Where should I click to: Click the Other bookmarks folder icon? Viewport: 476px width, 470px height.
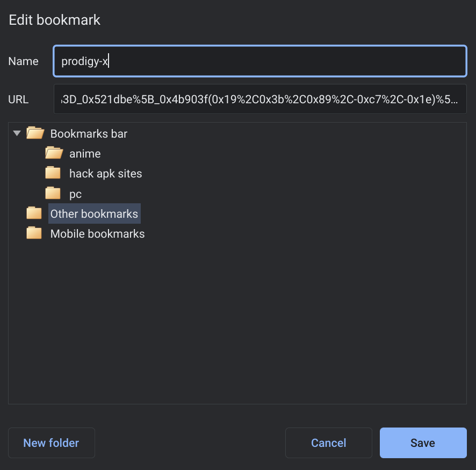[x=34, y=212]
